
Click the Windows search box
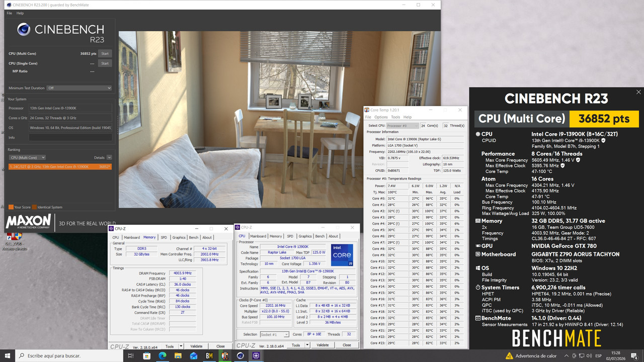pos(69,355)
